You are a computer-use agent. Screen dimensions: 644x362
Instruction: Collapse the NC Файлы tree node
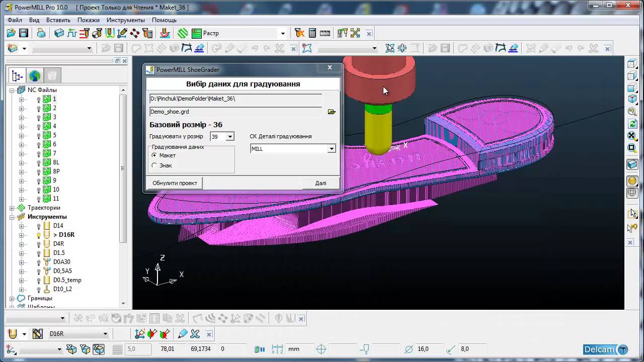(x=12, y=90)
